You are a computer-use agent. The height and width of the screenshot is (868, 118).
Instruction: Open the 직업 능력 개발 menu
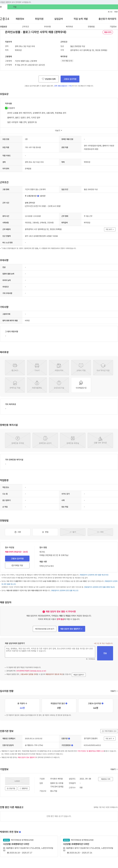pos(81,19)
